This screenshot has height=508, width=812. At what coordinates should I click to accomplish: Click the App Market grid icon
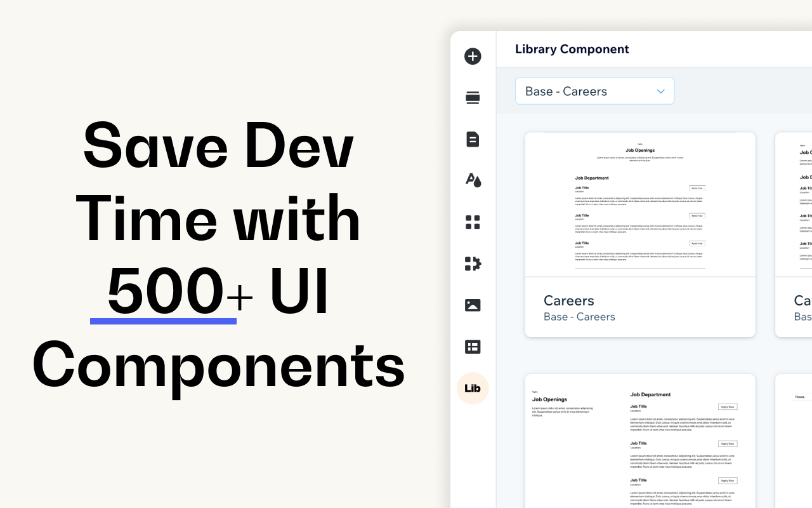[473, 222]
